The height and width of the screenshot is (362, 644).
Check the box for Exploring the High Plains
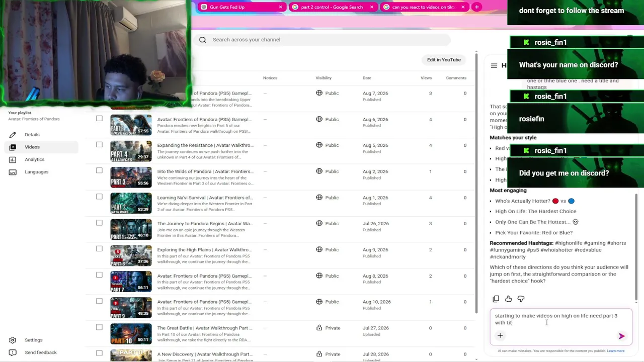[x=99, y=249]
